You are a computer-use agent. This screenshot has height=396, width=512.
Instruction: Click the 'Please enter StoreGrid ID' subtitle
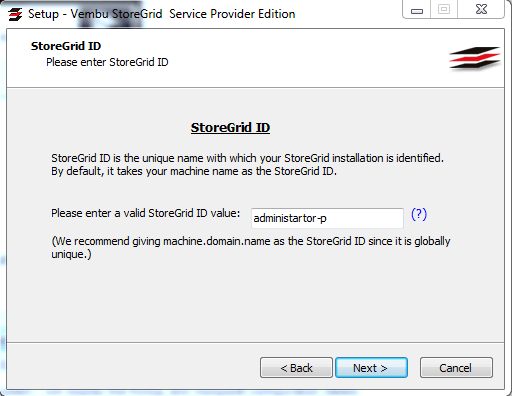107,62
